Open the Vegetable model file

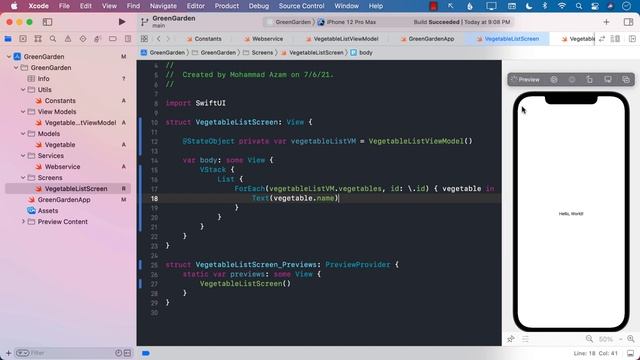pos(60,144)
